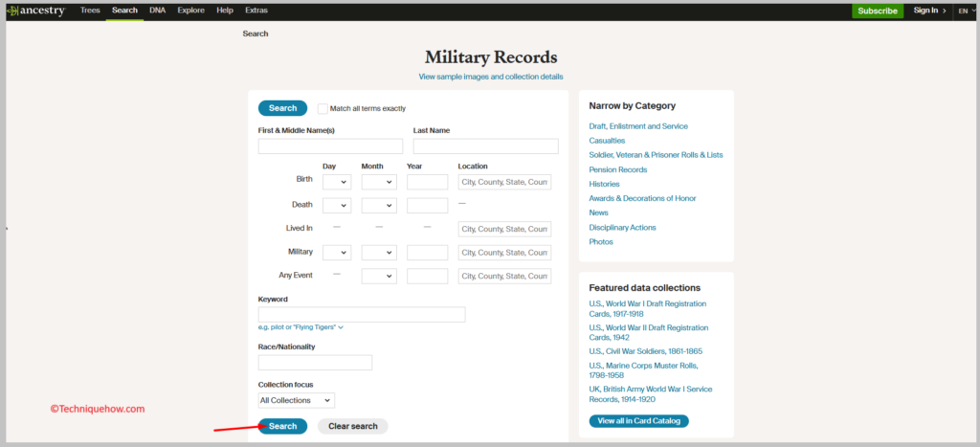
Task: Open Soldier, Veteran & Prisoner Rolls & Lists
Action: 656,155
